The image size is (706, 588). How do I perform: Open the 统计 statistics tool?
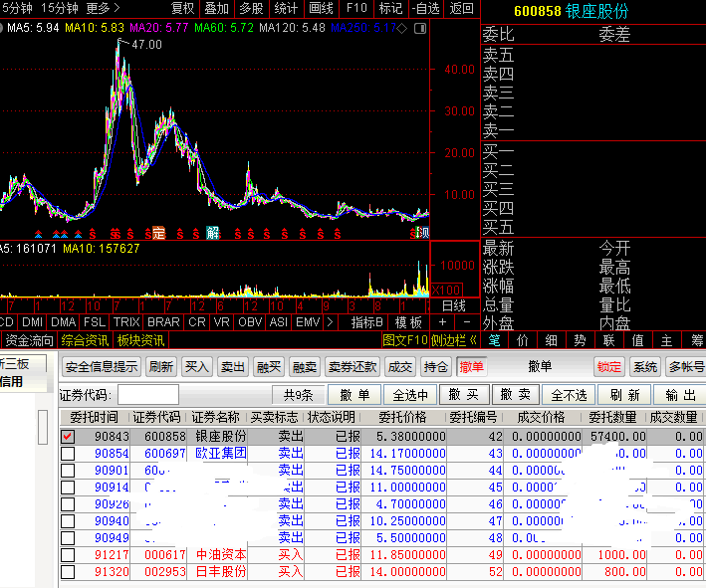(x=286, y=8)
